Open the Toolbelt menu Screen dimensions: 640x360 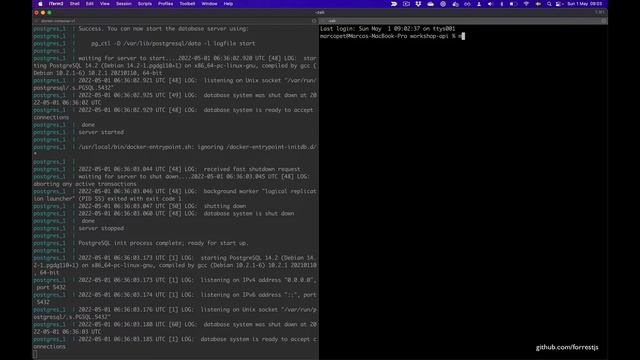tap(187, 4)
